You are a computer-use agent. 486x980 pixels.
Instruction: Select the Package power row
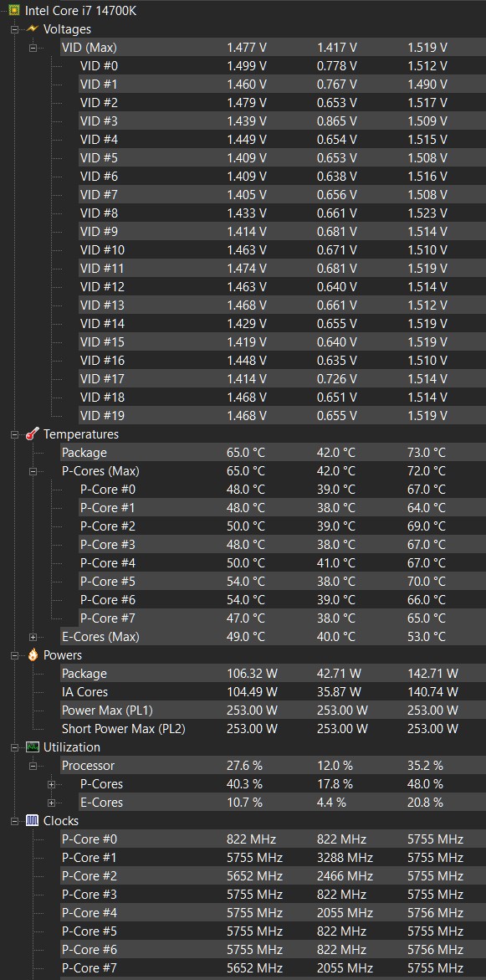(x=273, y=673)
